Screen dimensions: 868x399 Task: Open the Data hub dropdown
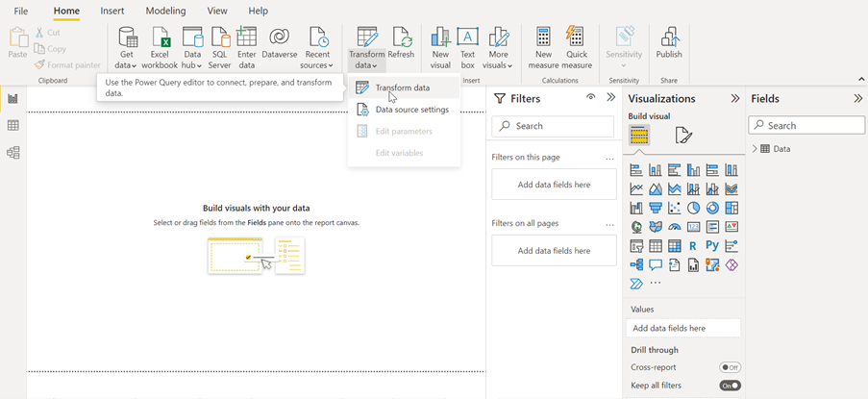pyautogui.click(x=192, y=48)
